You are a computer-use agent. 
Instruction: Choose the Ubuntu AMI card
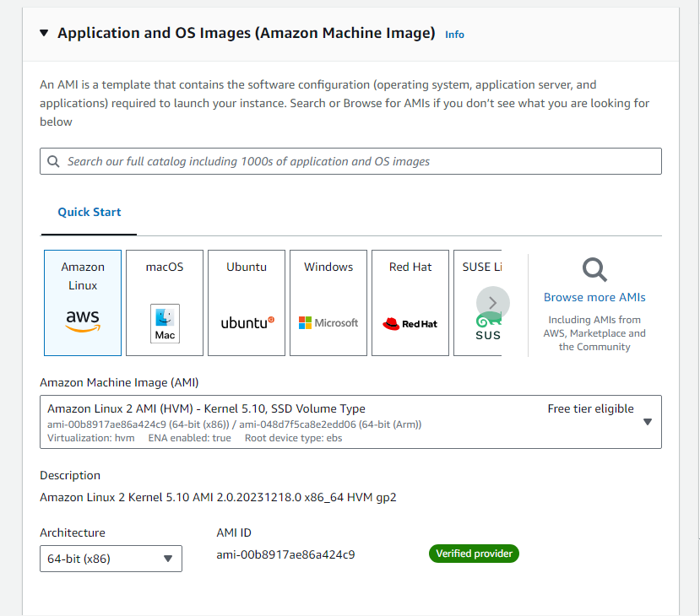[x=247, y=303]
